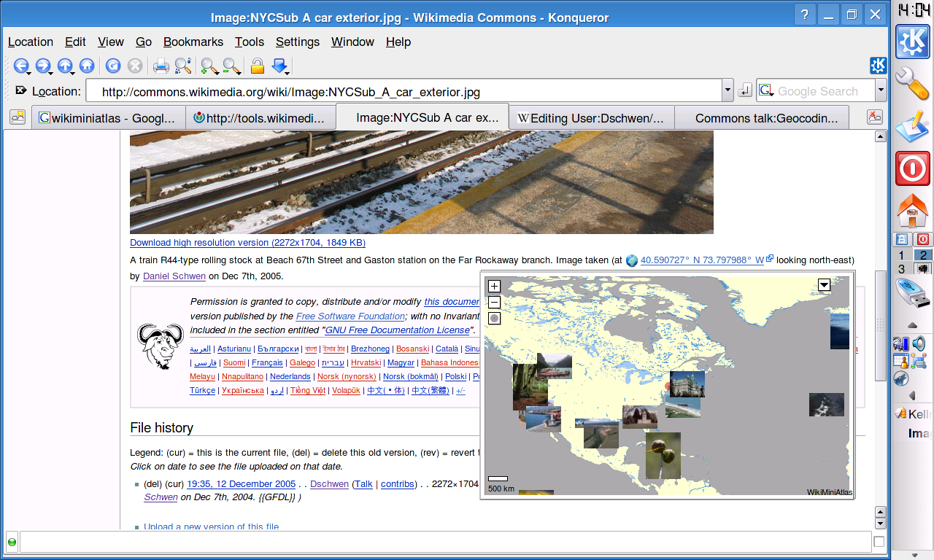Click the red power panel icon

[912, 168]
